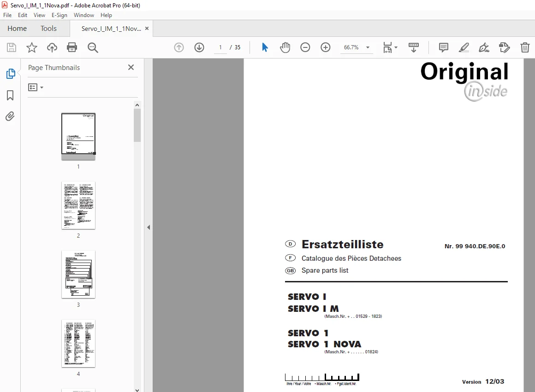Select the highlight text pen tool
The image size is (535, 392).
click(464, 47)
